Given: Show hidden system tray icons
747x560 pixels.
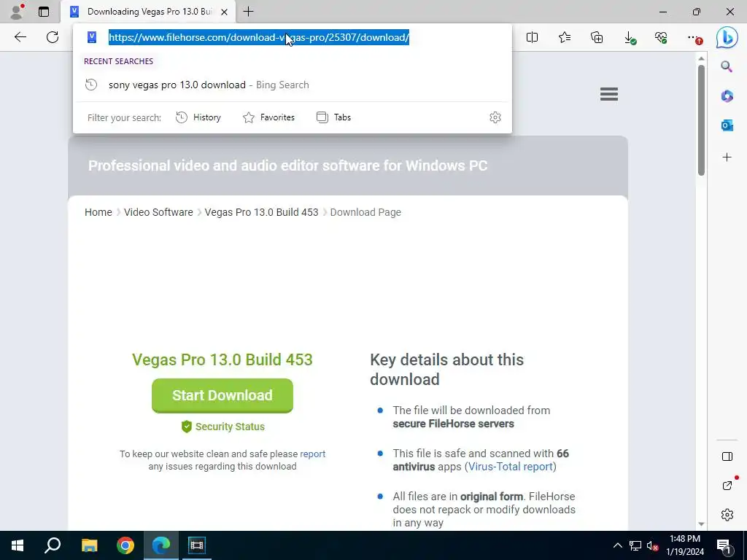Looking at the screenshot, I should [x=617, y=545].
